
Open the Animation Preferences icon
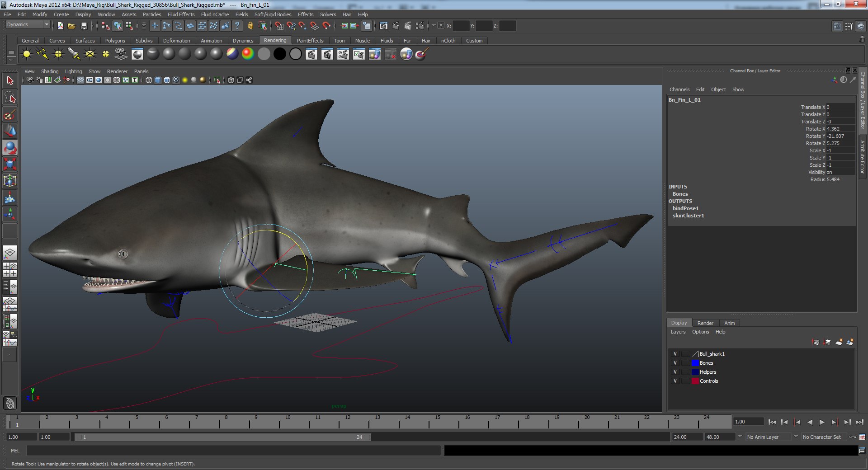862,437
